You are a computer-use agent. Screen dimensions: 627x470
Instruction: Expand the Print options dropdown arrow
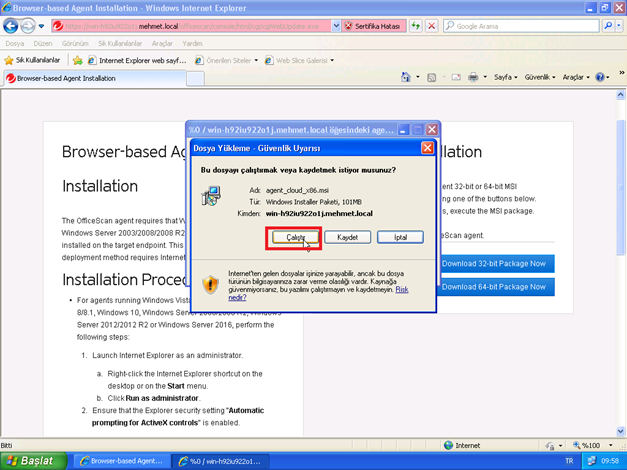pos(485,77)
